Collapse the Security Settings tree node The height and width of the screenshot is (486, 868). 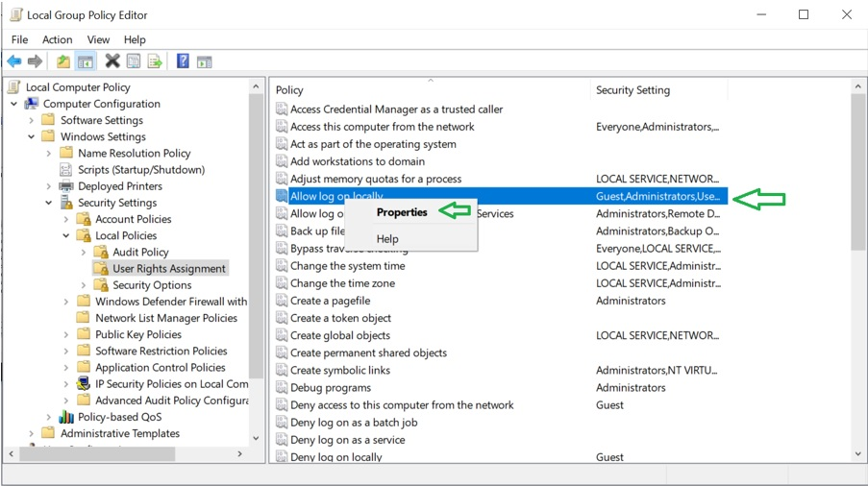coord(49,203)
